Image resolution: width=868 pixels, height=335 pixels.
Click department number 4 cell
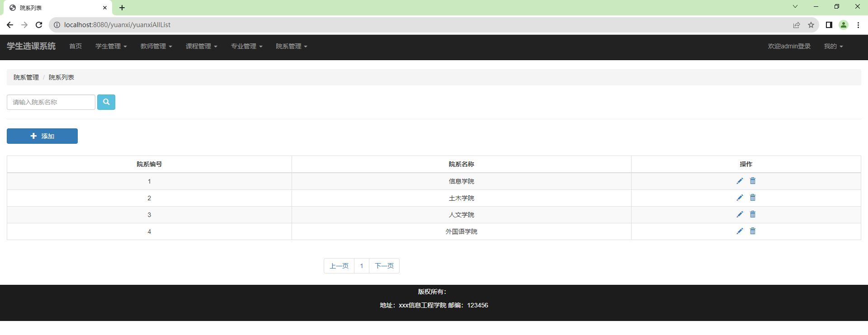pyautogui.click(x=149, y=231)
